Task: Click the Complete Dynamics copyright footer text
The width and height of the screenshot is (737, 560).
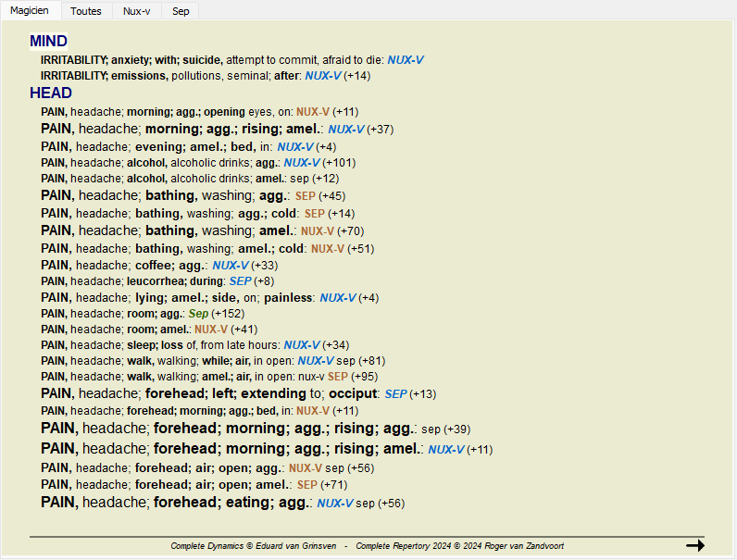Action: click(252, 546)
